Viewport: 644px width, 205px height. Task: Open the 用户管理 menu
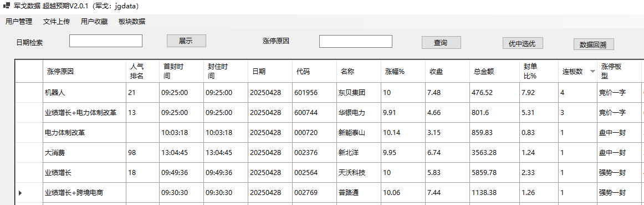(x=19, y=22)
